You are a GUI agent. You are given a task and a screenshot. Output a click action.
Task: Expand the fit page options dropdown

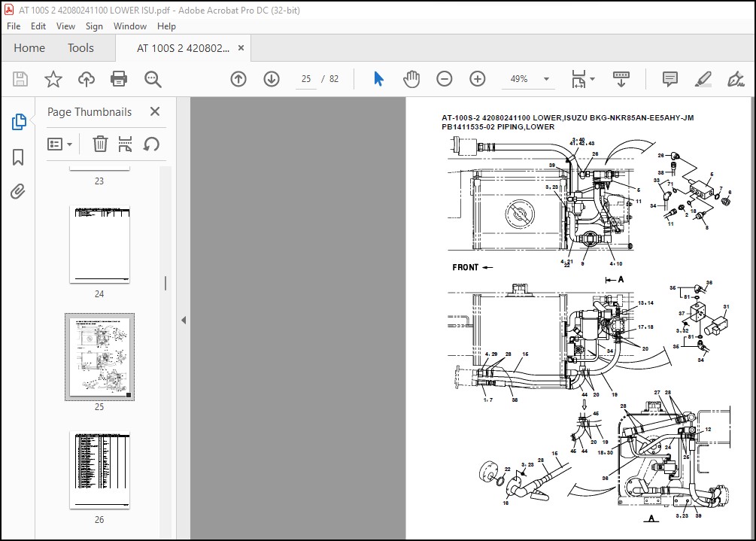point(593,79)
